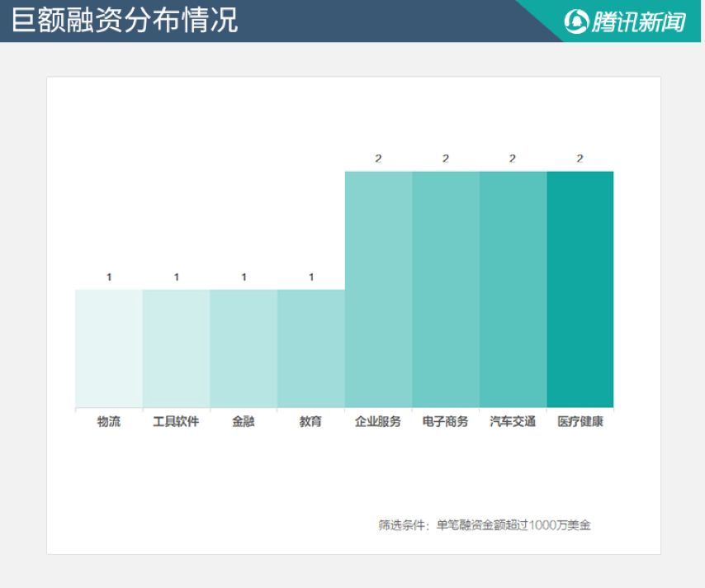Select the 电子商务 bar in the chart

tap(446, 289)
